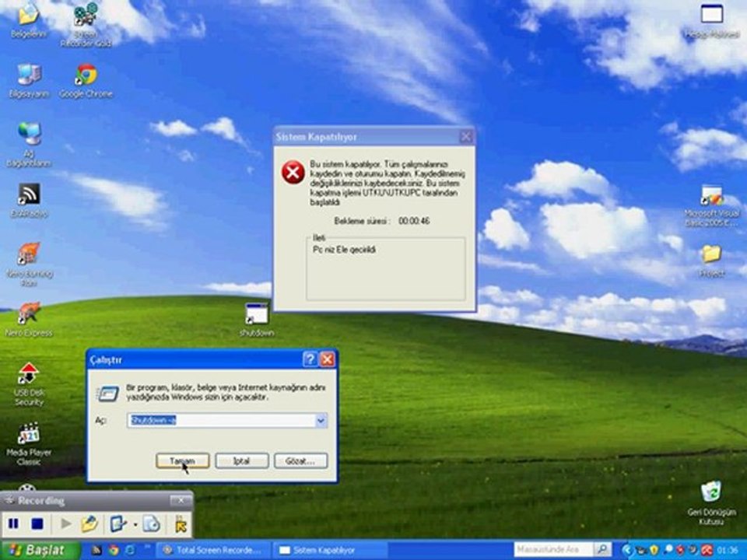This screenshot has width=747, height=560.
Task: Click the disc/document icon in Recording toolbar
Action: click(x=152, y=523)
